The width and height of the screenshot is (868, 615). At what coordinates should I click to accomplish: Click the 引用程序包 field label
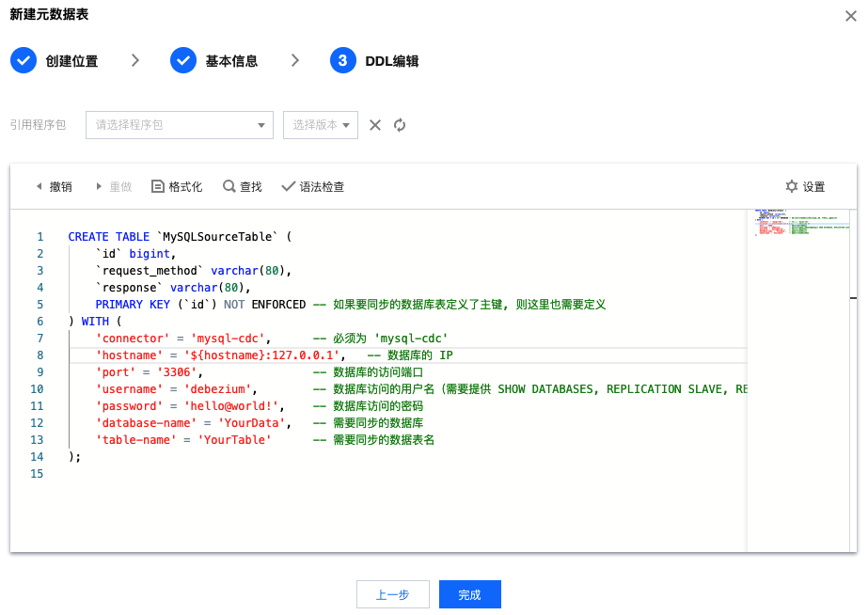(x=38, y=125)
